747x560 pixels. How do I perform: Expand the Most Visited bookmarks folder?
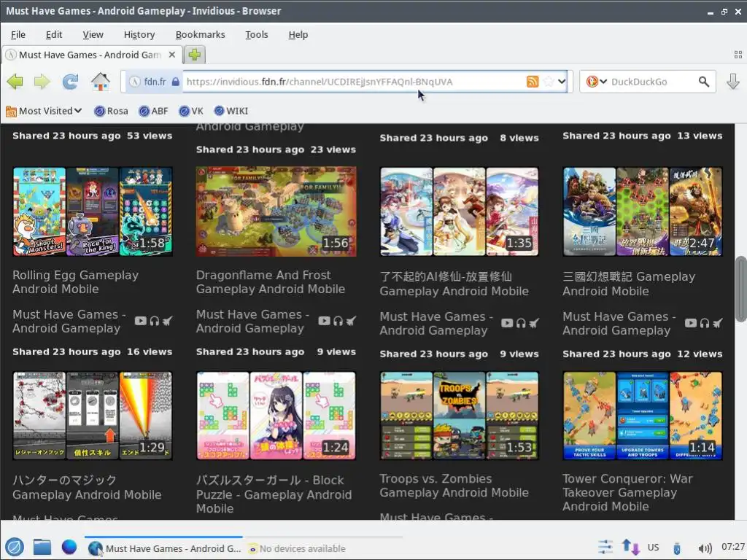coord(44,111)
